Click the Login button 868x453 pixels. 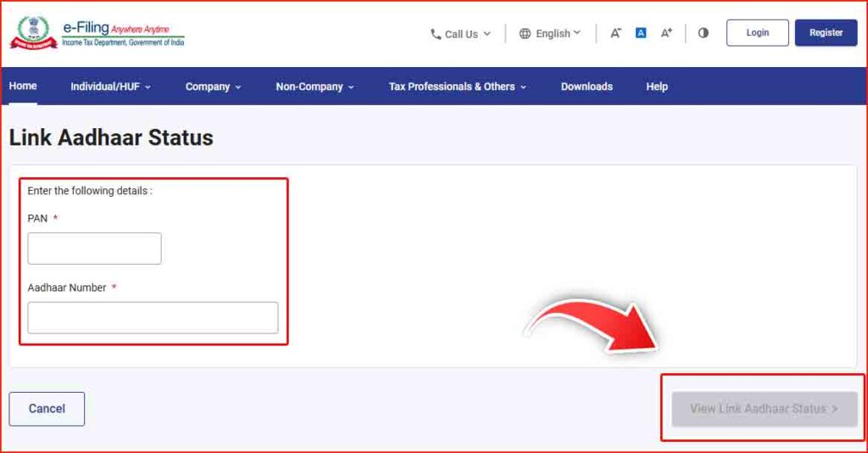757,33
